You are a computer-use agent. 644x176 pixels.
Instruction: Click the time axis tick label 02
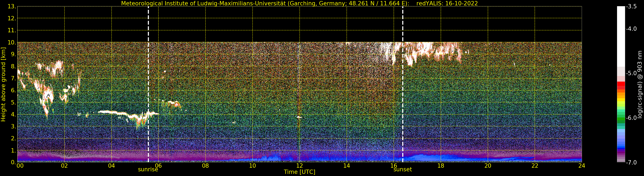(x=64, y=166)
